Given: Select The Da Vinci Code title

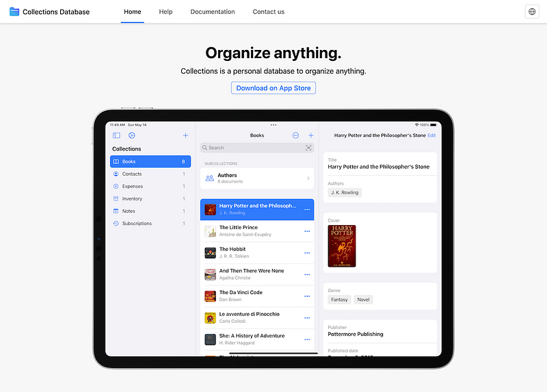Looking at the screenshot, I should coord(241,292).
